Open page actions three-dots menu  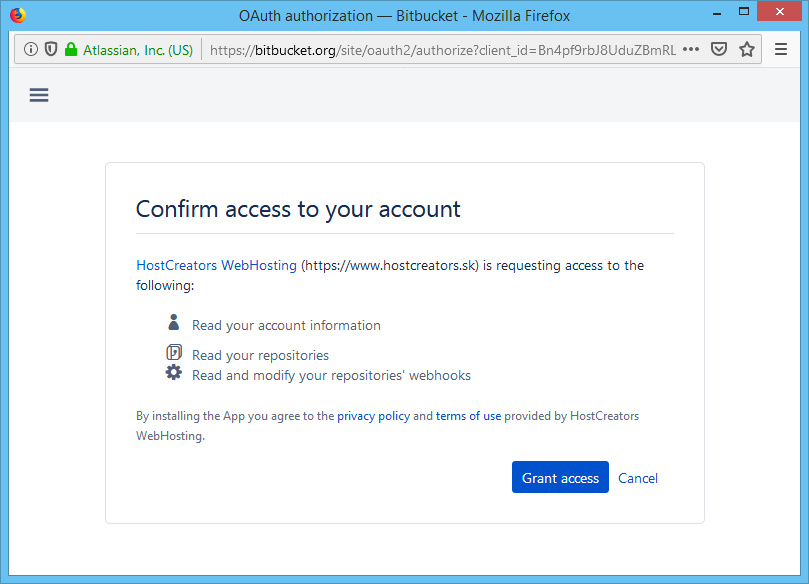pyautogui.click(x=691, y=50)
